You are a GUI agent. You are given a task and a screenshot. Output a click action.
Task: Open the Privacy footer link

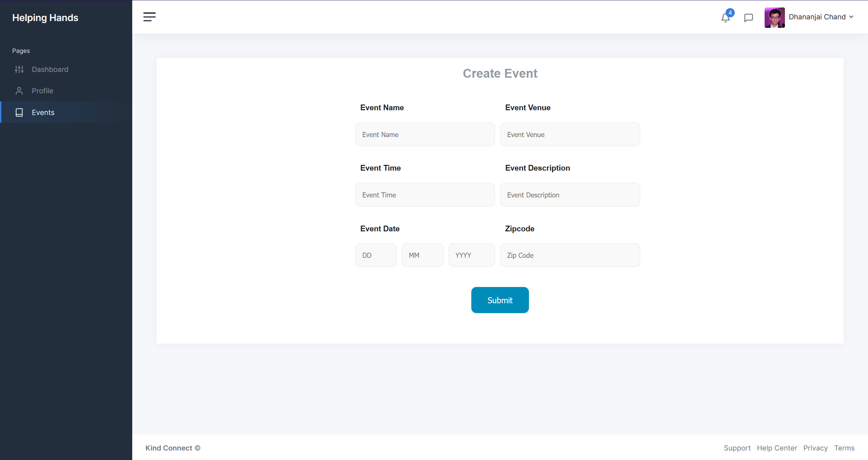[x=815, y=448]
